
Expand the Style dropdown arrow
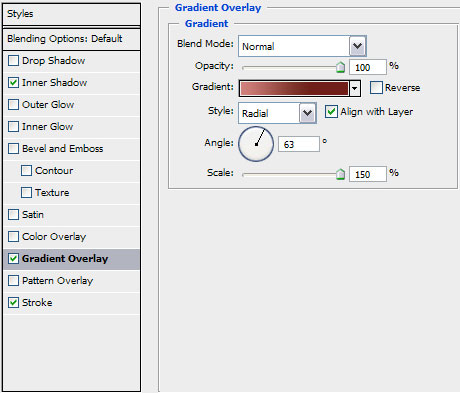[x=307, y=113]
